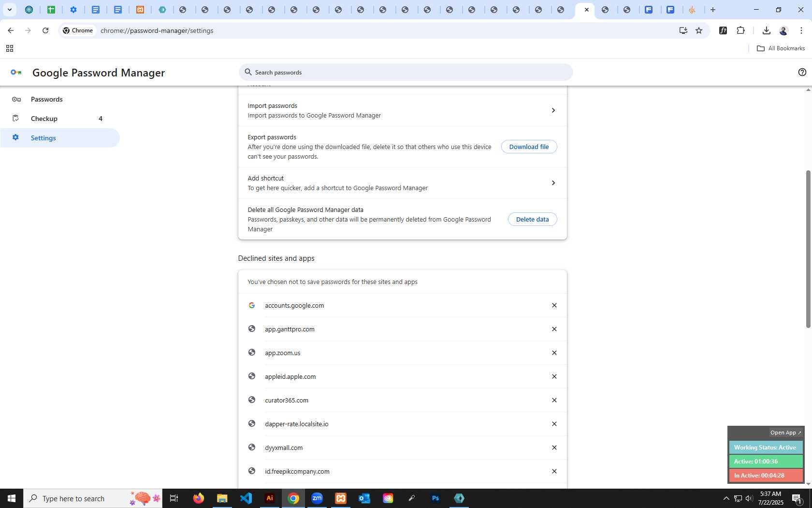Open the apps grid in bookmarks bar
Screen dimensions: 812x508
9,48
